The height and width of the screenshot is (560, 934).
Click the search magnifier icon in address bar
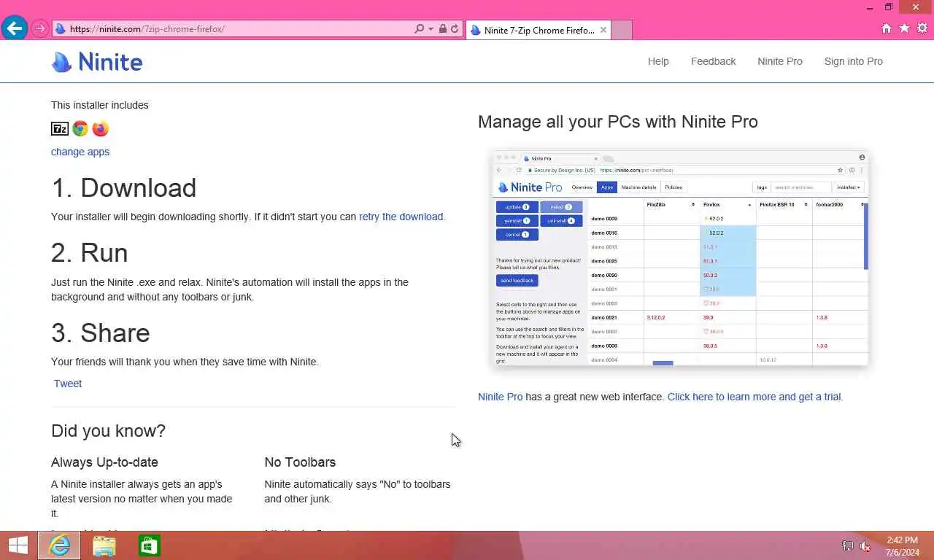tap(419, 29)
